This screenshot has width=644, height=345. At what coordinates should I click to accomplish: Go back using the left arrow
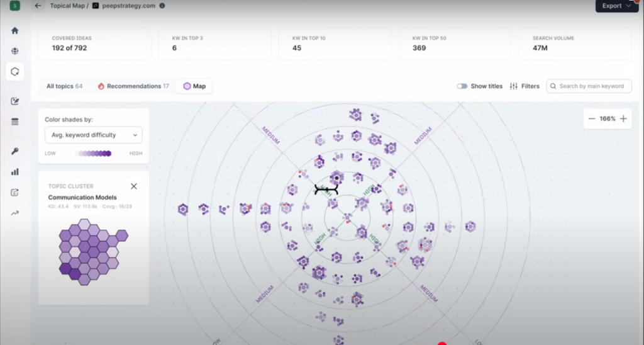pos(38,6)
